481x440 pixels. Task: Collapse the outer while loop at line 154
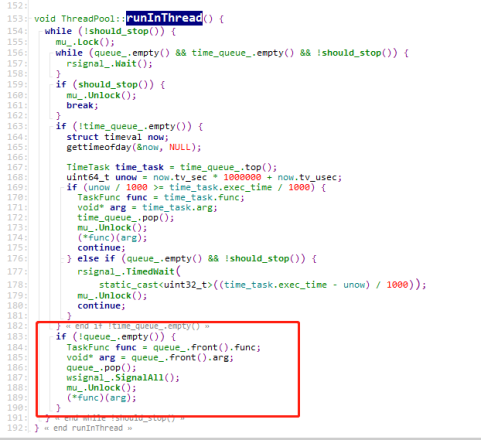40,31
